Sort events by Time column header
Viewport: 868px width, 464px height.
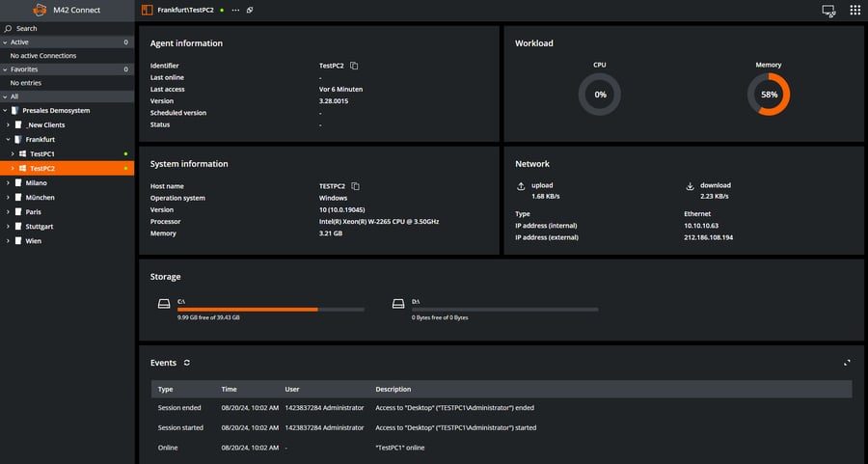(229, 390)
